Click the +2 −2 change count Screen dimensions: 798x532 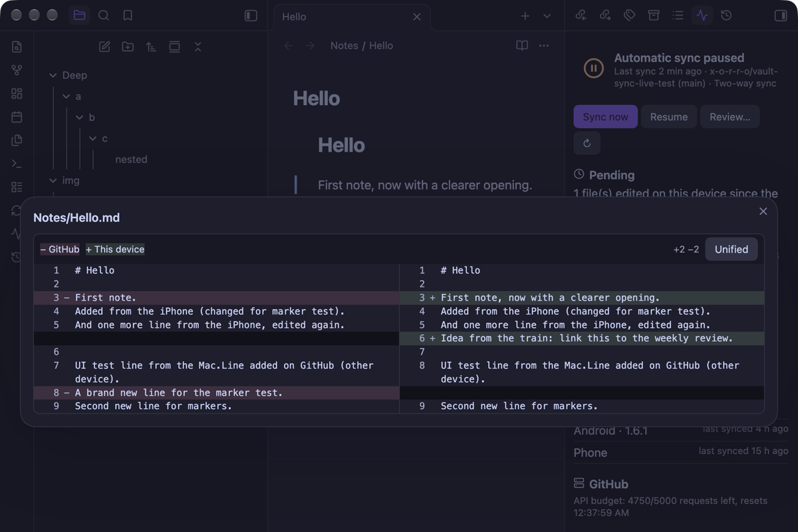click(x=686, y=249)
